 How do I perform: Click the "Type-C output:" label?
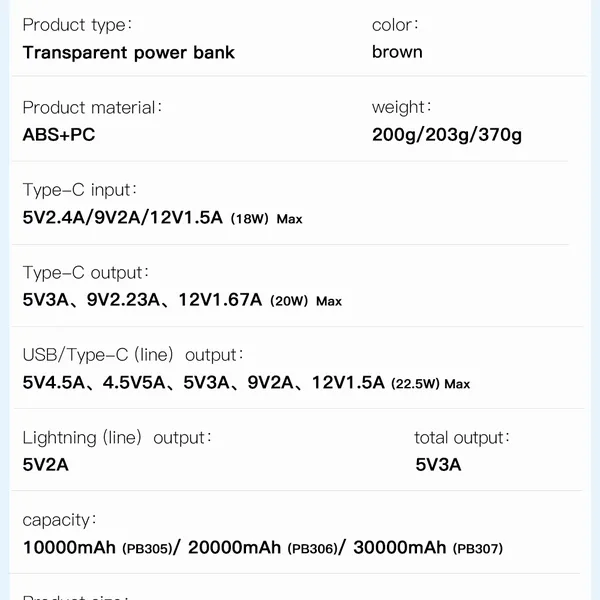86,273
